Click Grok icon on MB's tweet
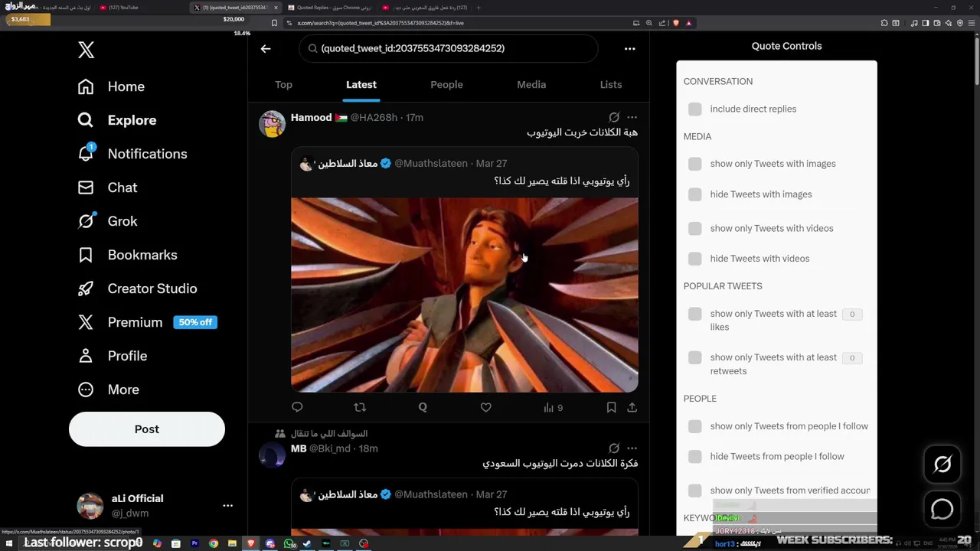The height and width of the screenshot is (551, 980). tap(614, 448)
